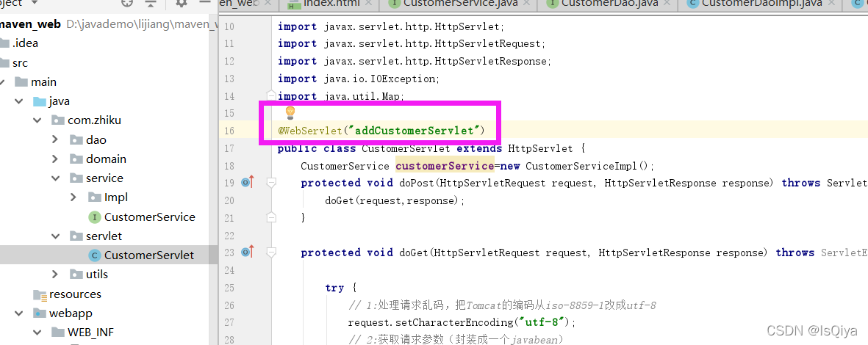
Task: Fold the import block at line 14
Action: click(271, 95)
